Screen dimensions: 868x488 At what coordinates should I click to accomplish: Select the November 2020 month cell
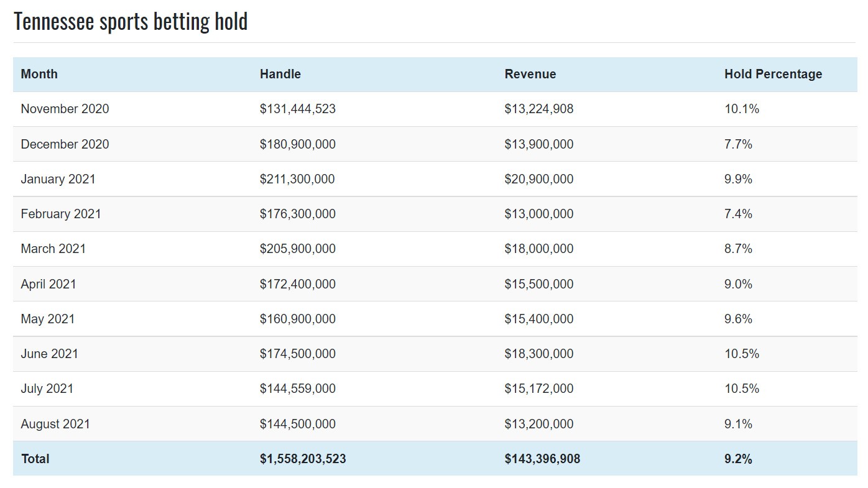pos(65,109)
